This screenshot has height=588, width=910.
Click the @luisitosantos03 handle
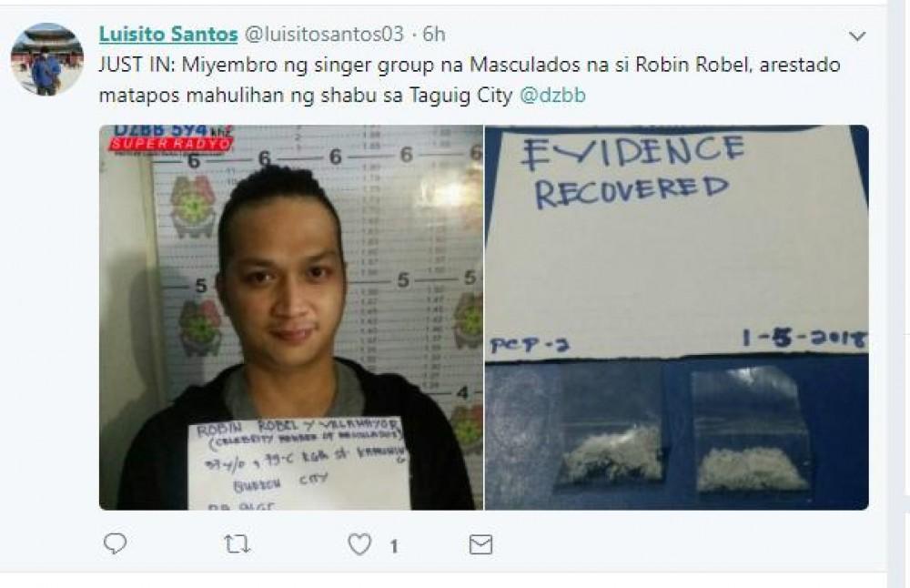(324, 35)
